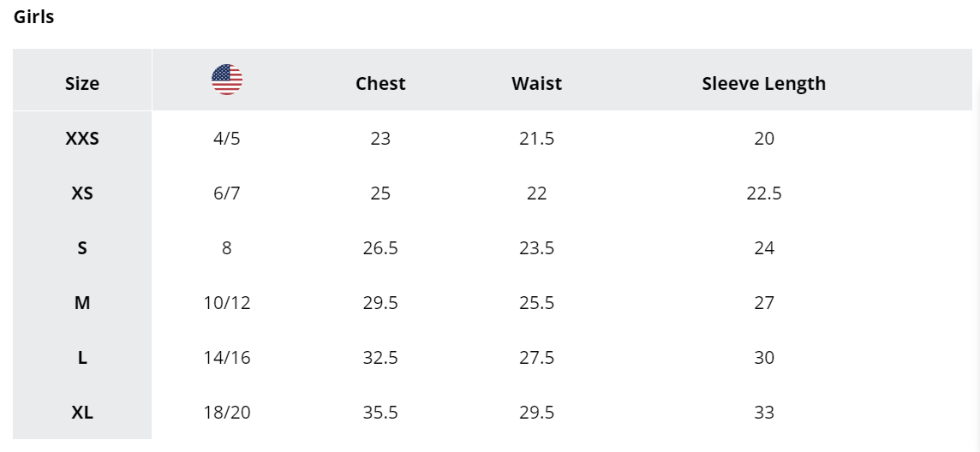Click the M size row label
Viewport: 980px width, 452px height.
82,303
